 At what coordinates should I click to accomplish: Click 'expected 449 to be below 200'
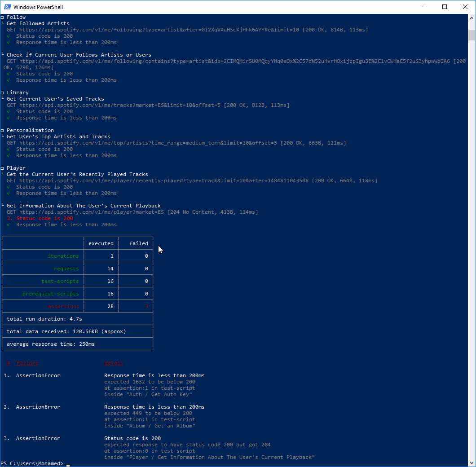[x=148, y=413]
